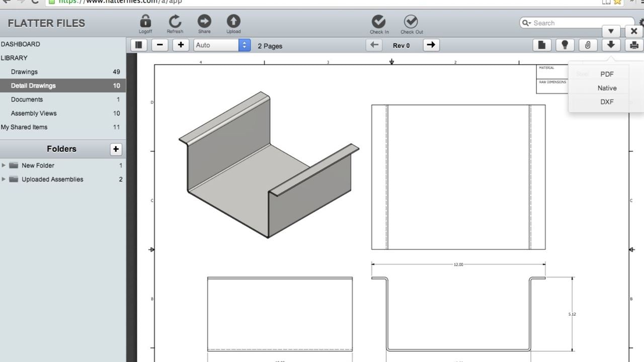Screen dimensions: 644x362
Task: Toggle the sidebar panel icon
Action: 139,45
